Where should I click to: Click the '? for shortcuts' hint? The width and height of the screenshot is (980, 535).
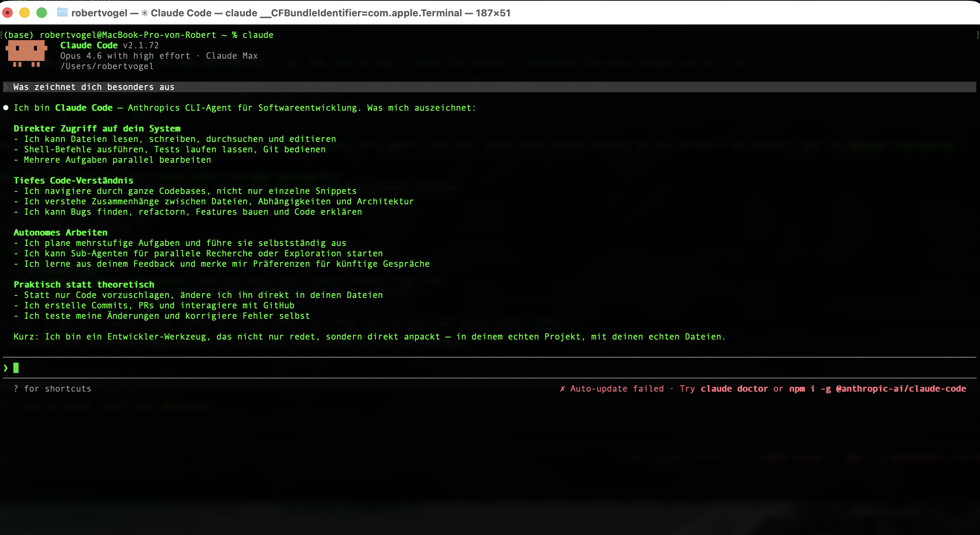pos(52,389)
